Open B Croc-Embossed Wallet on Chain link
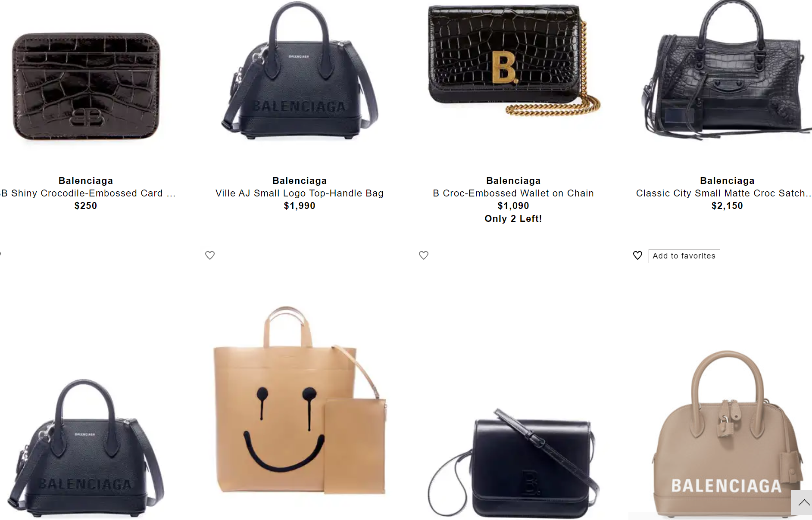 [513, 193]
